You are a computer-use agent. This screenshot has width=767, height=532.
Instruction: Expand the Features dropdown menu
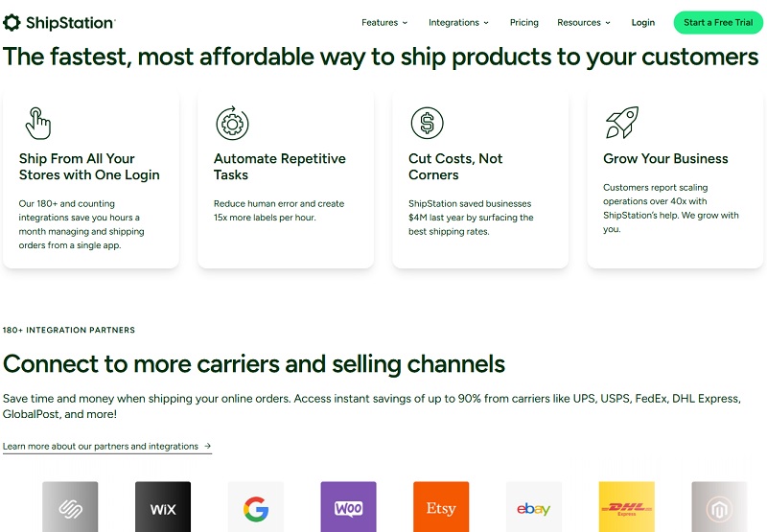point(384,22)
